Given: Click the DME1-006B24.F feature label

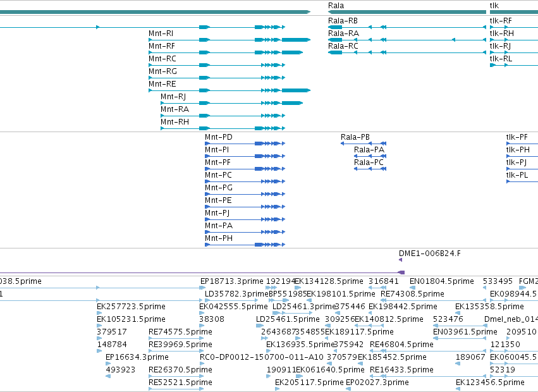Looking at the screenshot, I should 429,254.
